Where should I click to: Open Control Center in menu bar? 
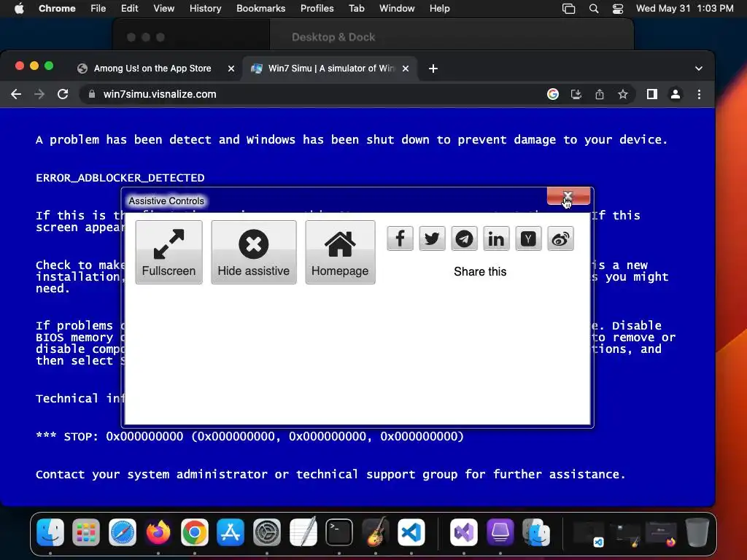tap(617, 9)
